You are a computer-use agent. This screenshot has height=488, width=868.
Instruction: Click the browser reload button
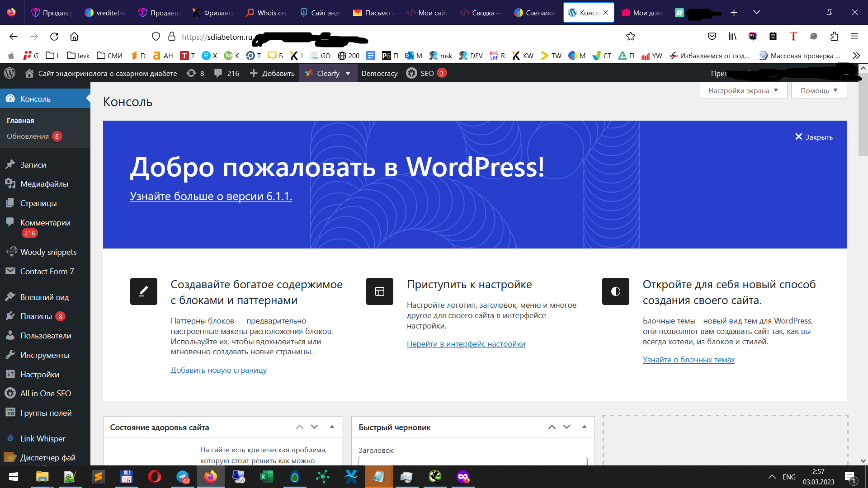[54, 37]
